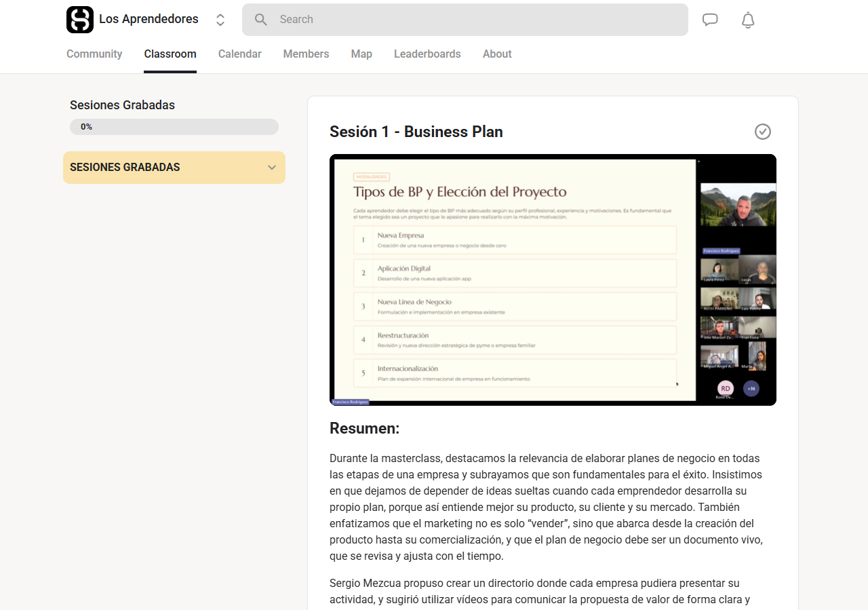This screenshot has height=610, width=868.
Task: Open the About tab
Action: [x=497, y=54]
